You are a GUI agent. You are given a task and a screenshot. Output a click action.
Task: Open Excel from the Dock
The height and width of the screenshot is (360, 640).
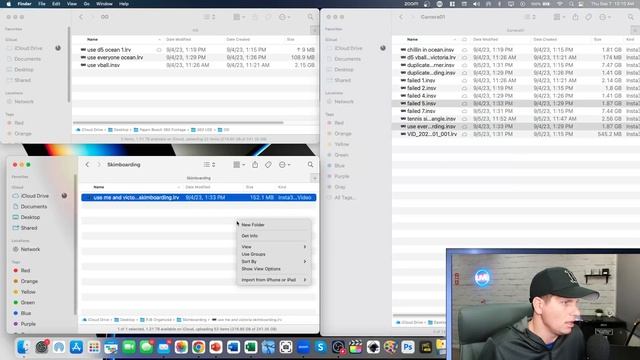(x=251, y=347)
